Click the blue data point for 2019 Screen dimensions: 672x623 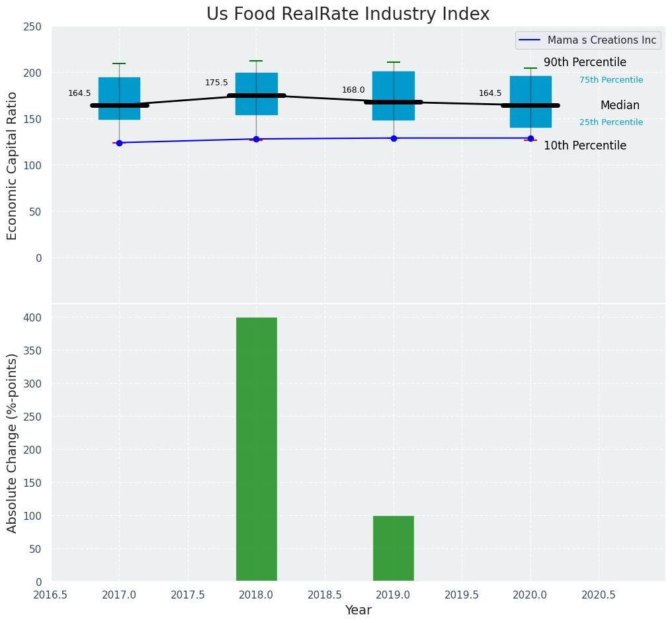394,138
